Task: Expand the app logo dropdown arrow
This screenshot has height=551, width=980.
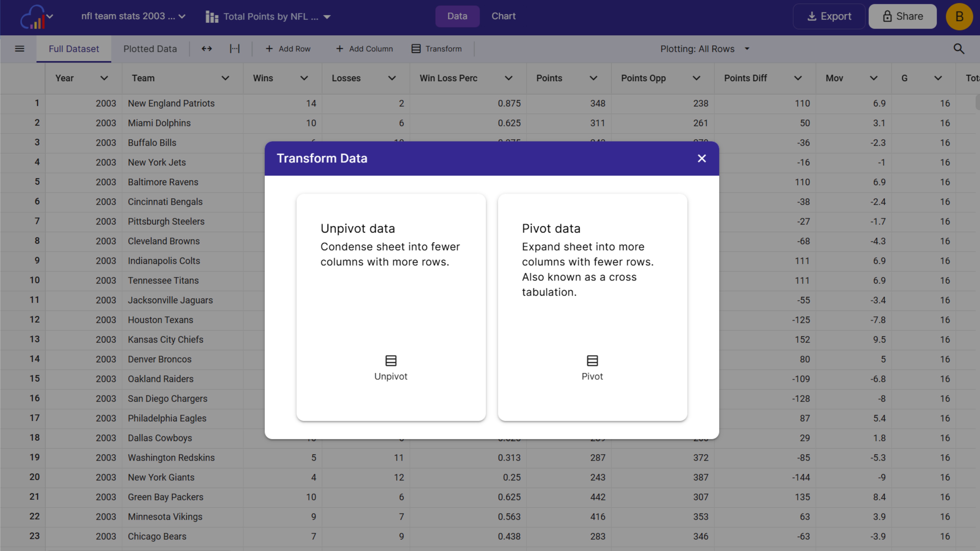Action: (x=50, y=16)
